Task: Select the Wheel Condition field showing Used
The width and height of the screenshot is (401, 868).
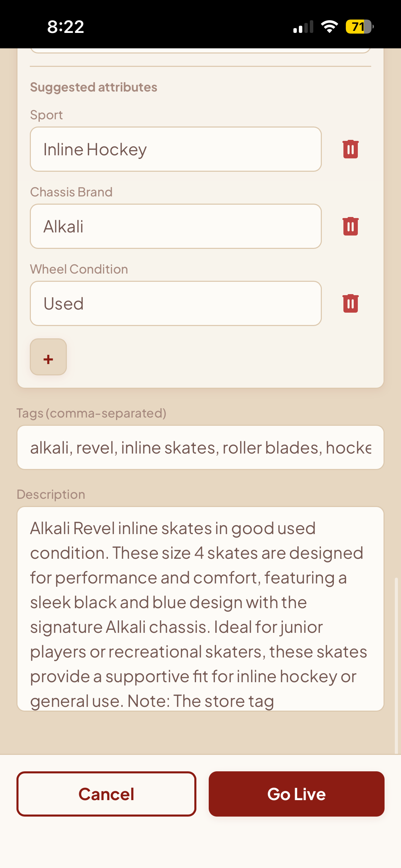Action: 176,303
